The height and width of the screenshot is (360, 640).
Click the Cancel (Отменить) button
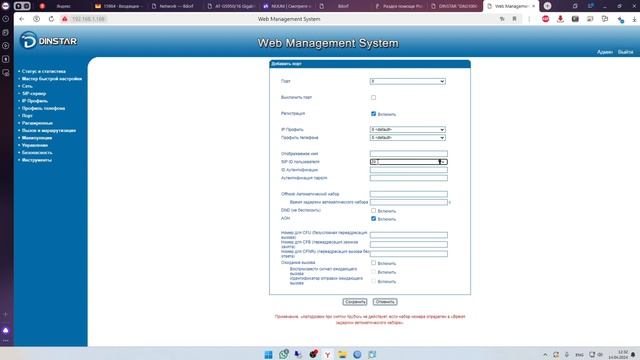(x=385, y=302)
